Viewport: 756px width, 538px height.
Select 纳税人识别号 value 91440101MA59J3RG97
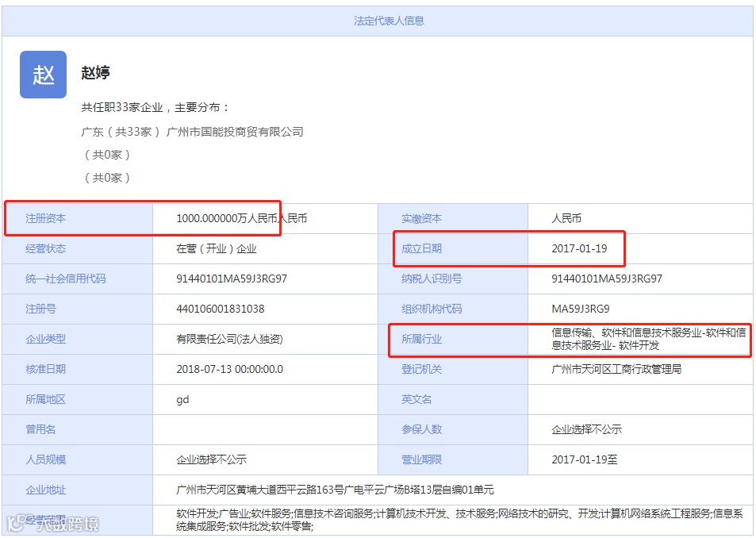click(607, 279)
